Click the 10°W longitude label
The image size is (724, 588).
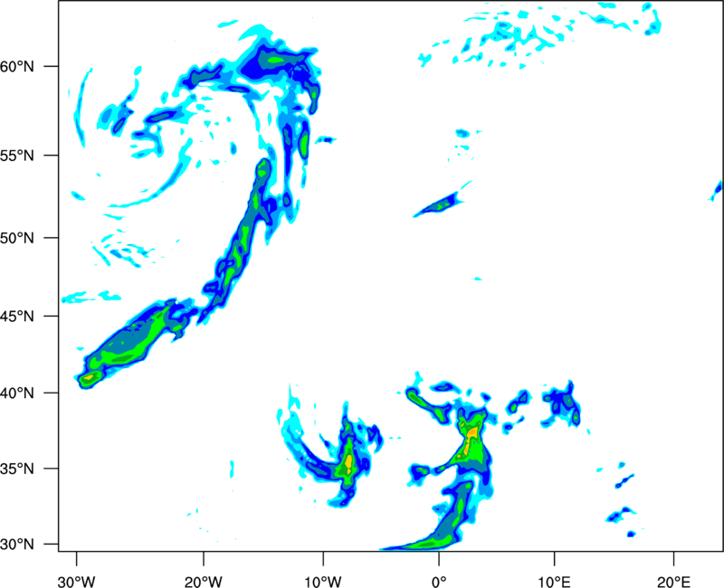[x=323, y=582]
